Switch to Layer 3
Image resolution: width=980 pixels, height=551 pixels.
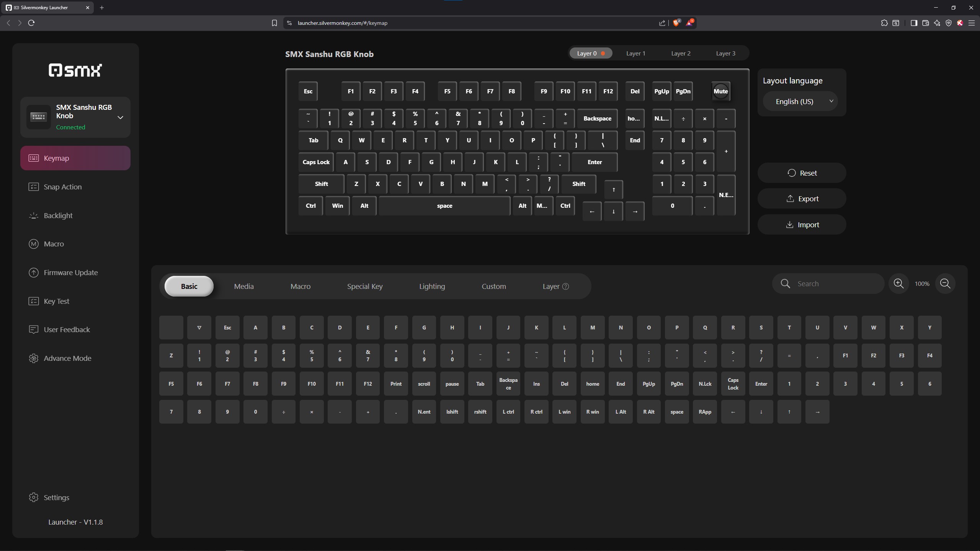click(x=725, y=54)
